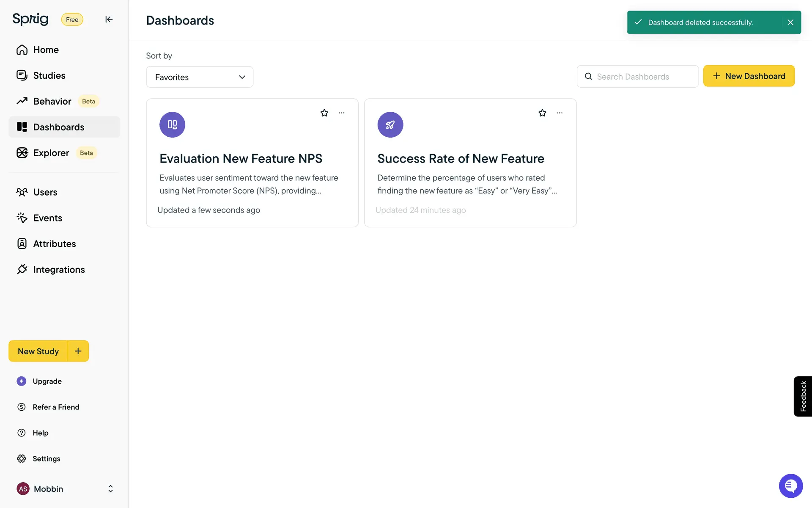Create a New Dashboard
812x508 pixels.
coord(749,76)
